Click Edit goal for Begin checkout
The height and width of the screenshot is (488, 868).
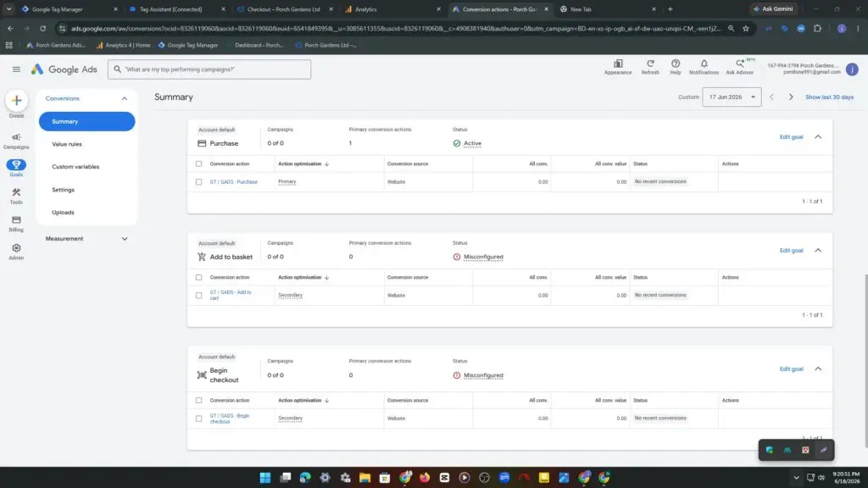791,369
